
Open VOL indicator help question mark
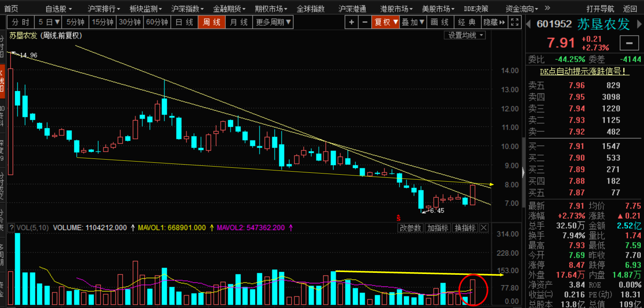click(12, 228)
